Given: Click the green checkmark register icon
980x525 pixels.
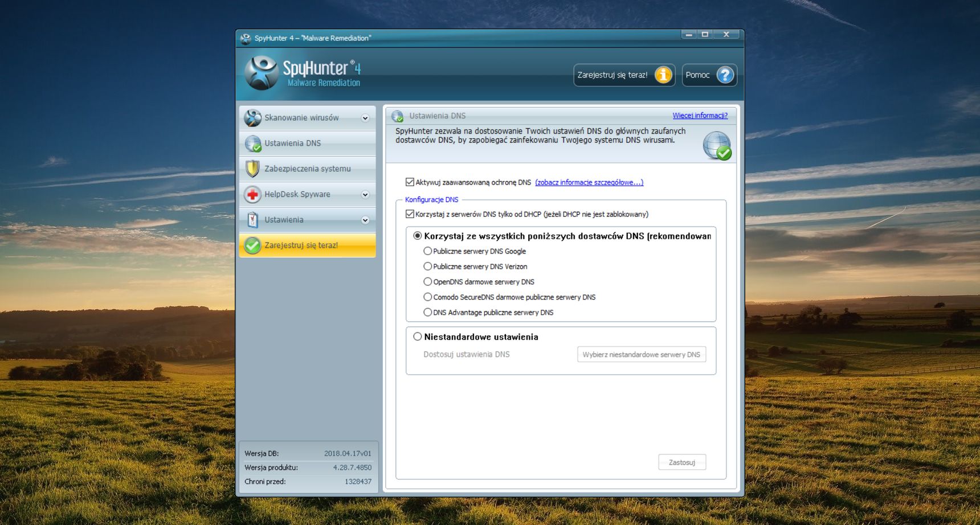Looking at the screenshot, I should point(252,245).
